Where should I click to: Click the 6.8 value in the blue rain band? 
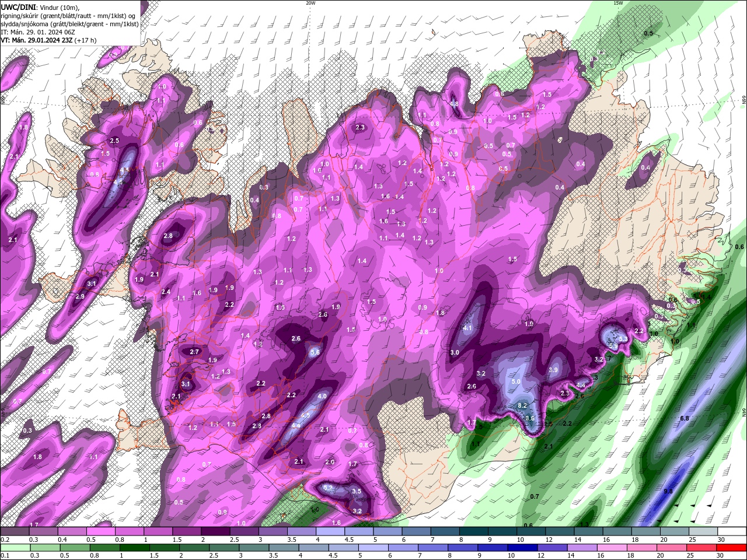click(x=685, y=418)
